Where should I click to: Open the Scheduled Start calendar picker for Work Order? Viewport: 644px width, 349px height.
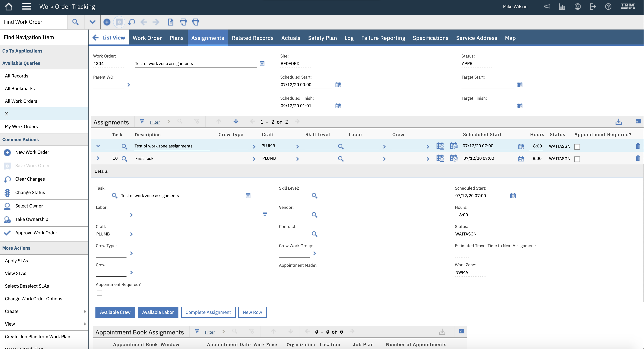point(338,85)
